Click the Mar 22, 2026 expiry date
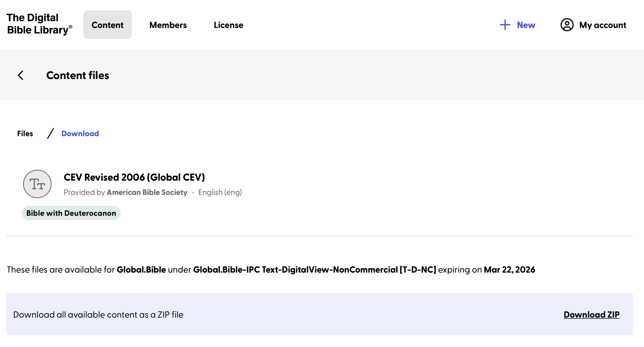This screenshot has height=347, width=644. click(x=509, y=270)
